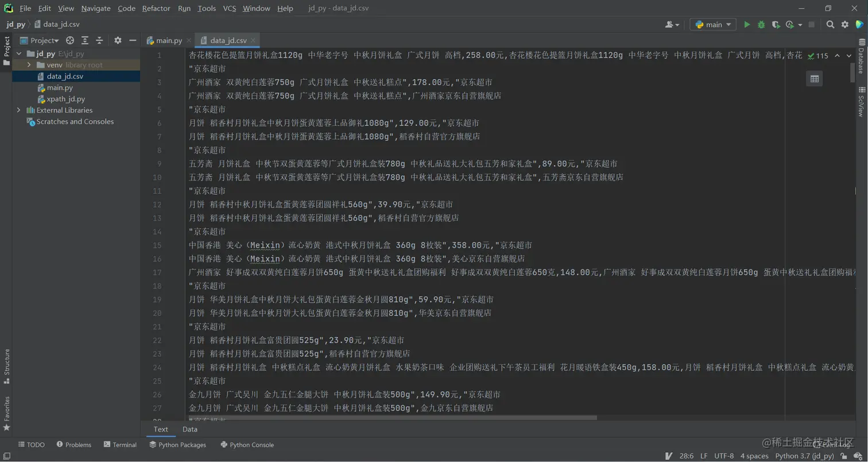Expand the venv folder

29,65
